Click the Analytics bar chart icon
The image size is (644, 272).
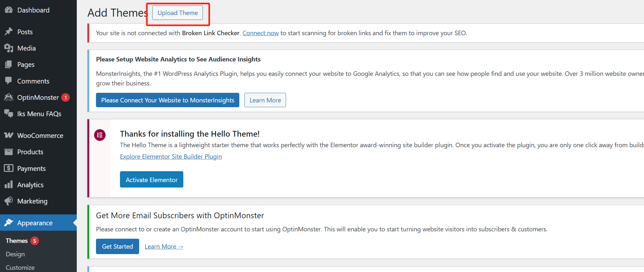pos(9,185)
